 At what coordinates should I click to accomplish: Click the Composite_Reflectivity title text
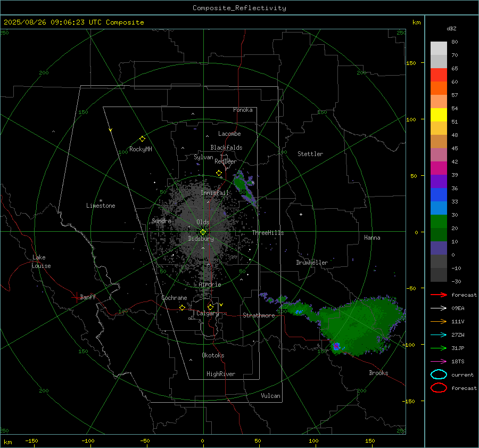pyautogui.click(x=240, y=8)
